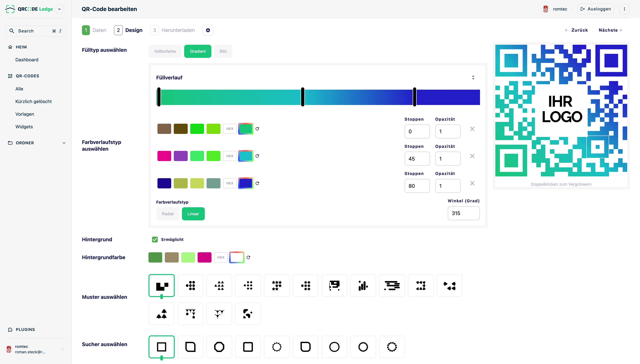Click the romtec avatar in the header
Screen dimensions: 640x364
[x=546, y=9]
